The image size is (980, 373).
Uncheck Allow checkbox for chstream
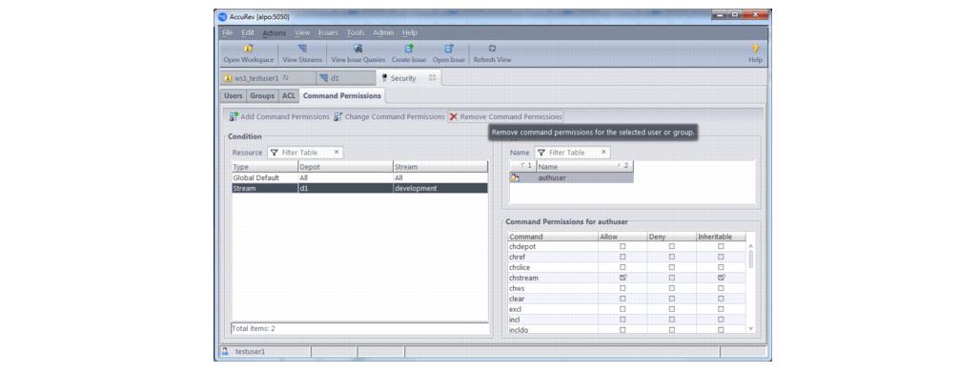pyautogui.click(x=622, y=278)
